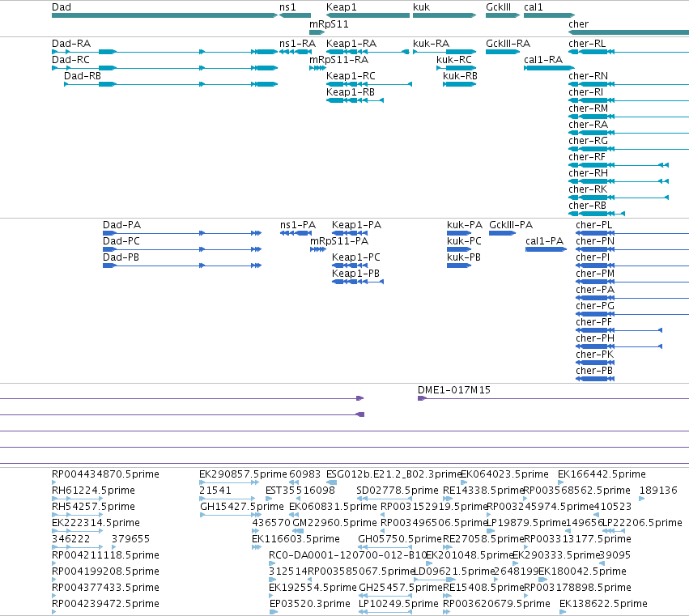
Task: Select transcript Dad-RB label
Action: (83, 76)
